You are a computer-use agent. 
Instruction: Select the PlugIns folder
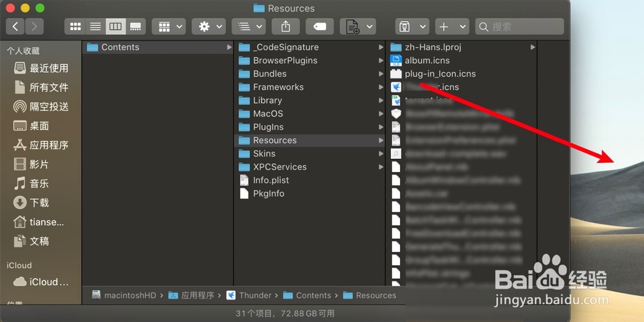(309, 127)
